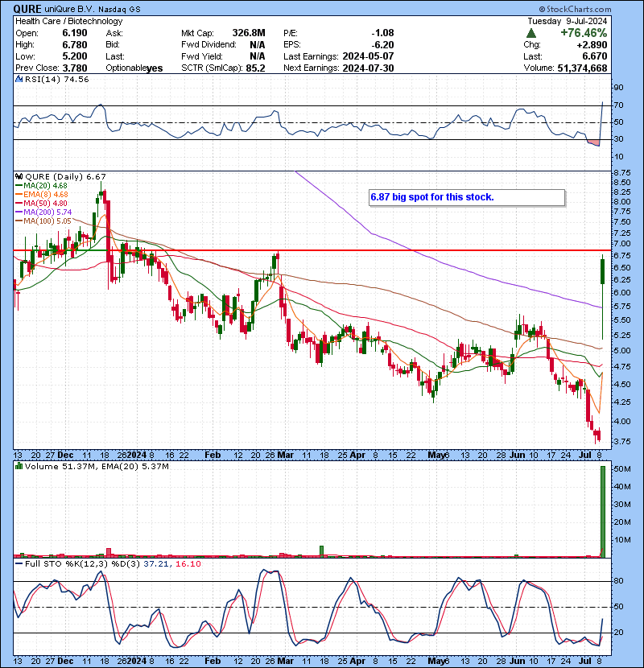Select the MA(50) 4.80 legend entry

tap(41, 203)
